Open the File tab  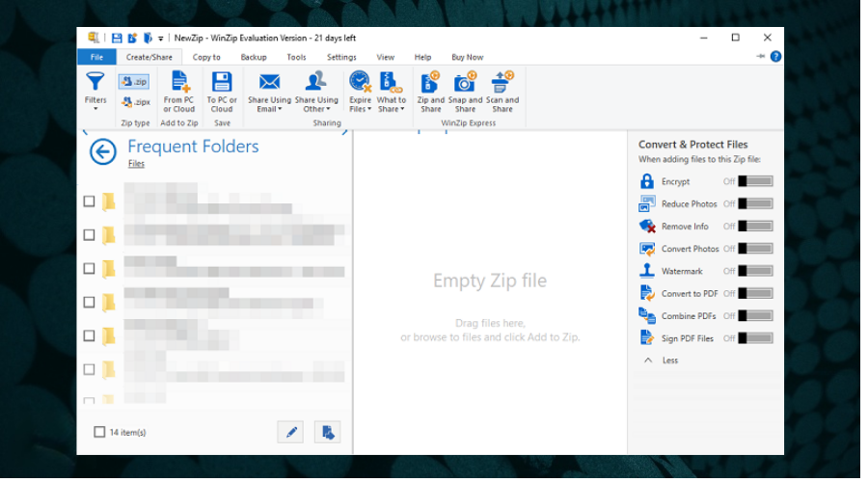tap(96, 57)
